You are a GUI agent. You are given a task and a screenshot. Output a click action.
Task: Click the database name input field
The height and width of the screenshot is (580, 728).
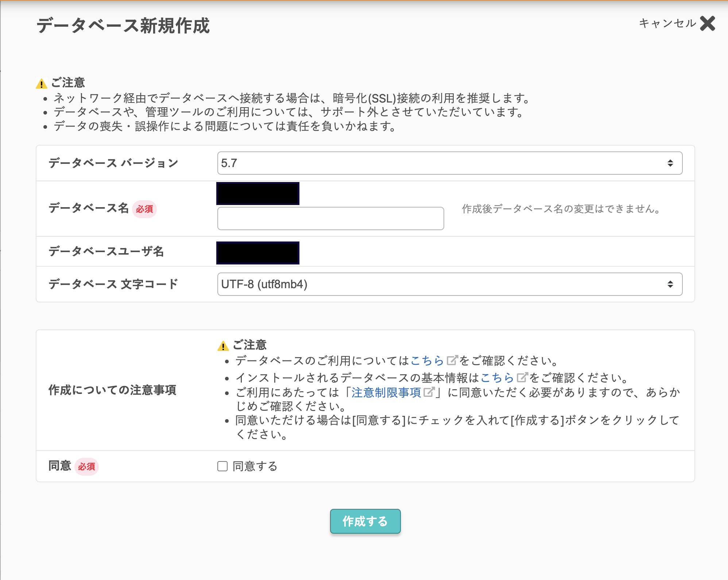point(330,219)
